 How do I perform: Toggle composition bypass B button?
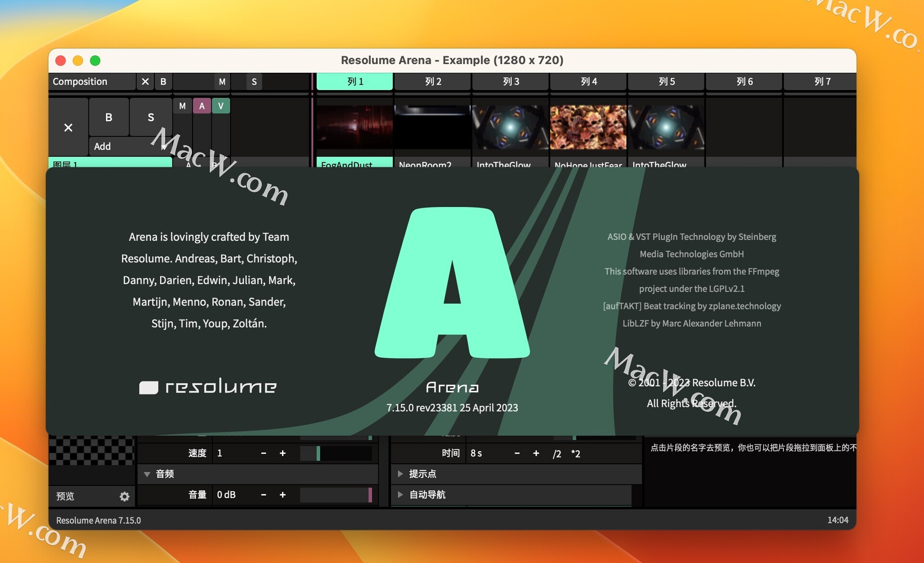click(163, 81)
